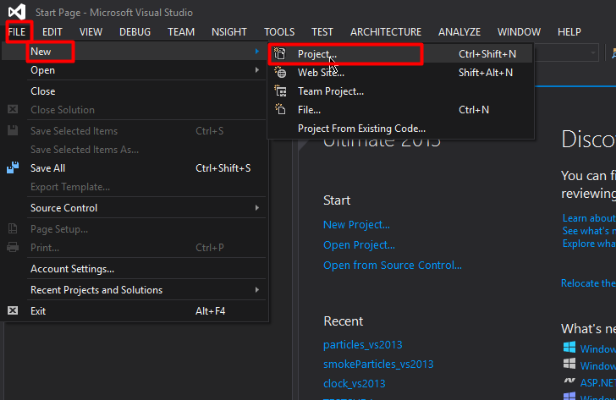Click Exit to quit Visual Studio
616x401 pixels.
point(134,311)
